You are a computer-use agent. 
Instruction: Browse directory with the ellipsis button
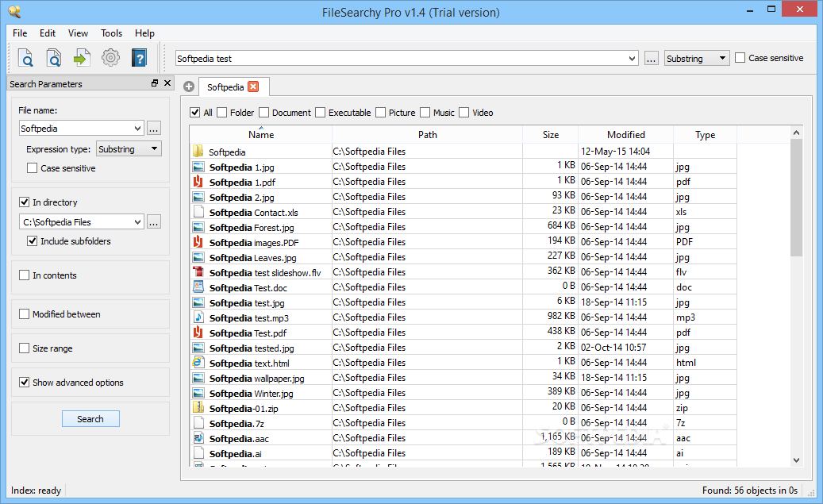tap(153, 221)
